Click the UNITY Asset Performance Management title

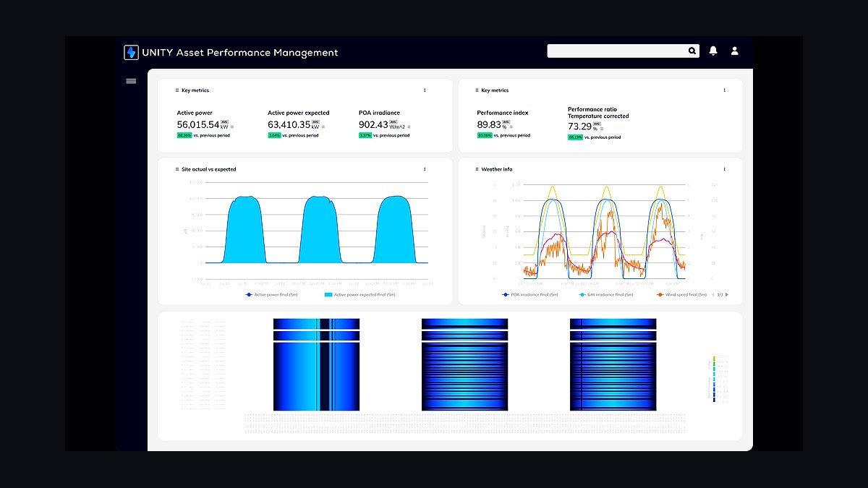pos(242,52)
